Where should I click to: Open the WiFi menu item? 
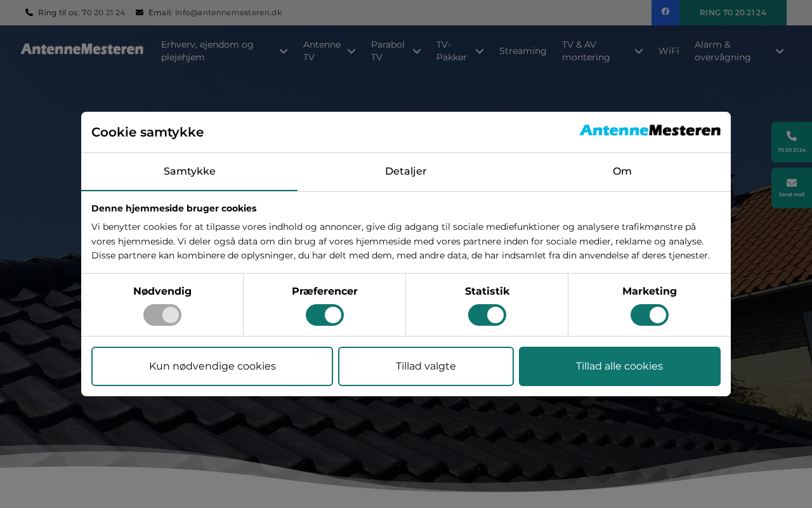coord(669,51)
